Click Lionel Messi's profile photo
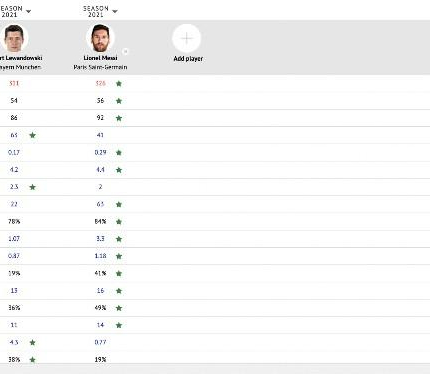The height and width of the screenshot is (374, 430). pyautogui.click(x=100, y=38)
